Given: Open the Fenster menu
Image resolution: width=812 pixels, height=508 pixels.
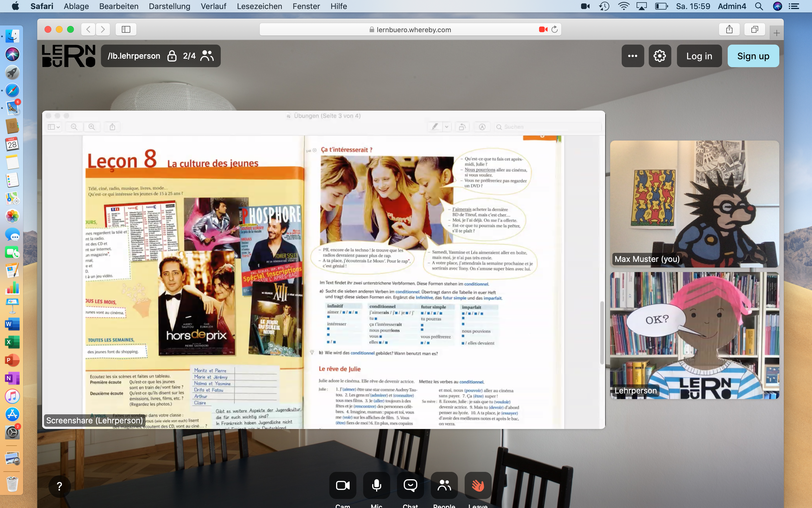Looking at the screenshot, I should click(306, 6).
